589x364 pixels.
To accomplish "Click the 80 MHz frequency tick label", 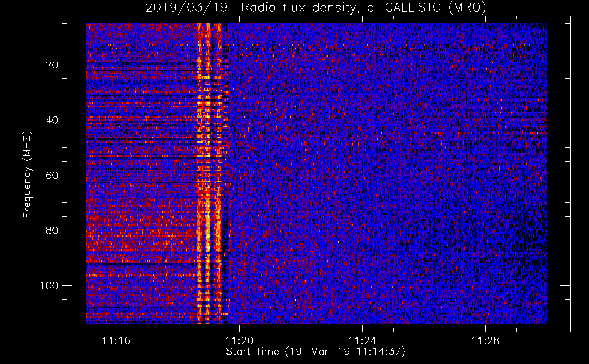I will click(52, 230).
